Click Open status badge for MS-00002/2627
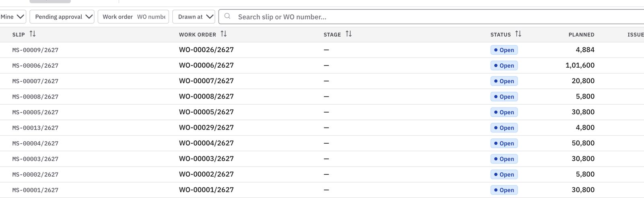Image resolution: width=644 pixels, height=198 pixels. tap(504, 175)
